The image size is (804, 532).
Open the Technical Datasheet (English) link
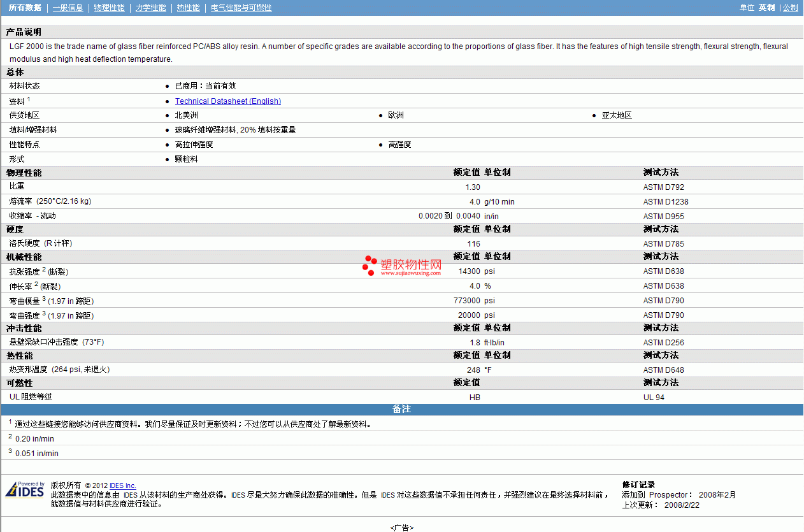click(228, 101)
